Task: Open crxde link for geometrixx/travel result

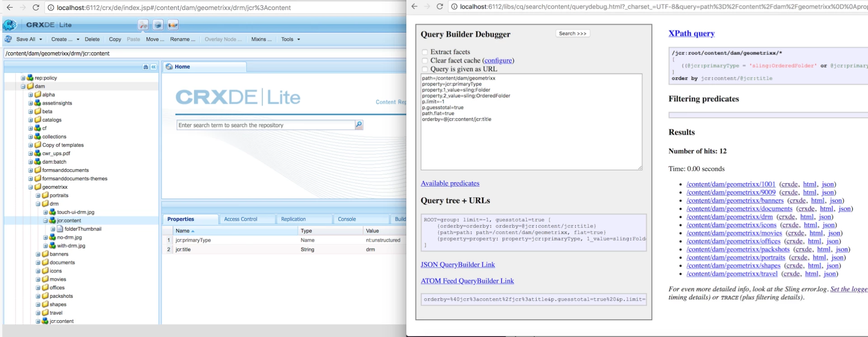Action: (791, 274)
